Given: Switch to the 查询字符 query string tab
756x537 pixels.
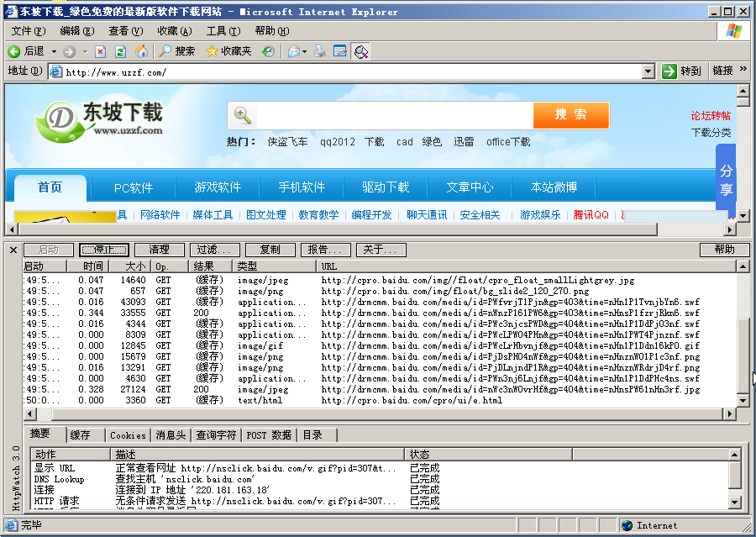Looking at the screenshot, I should pos(216,435).
